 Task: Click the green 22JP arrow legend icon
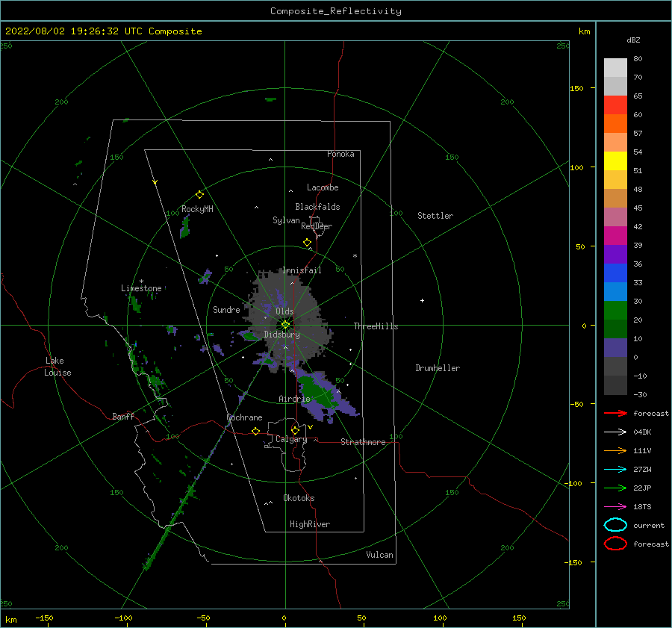615,488
